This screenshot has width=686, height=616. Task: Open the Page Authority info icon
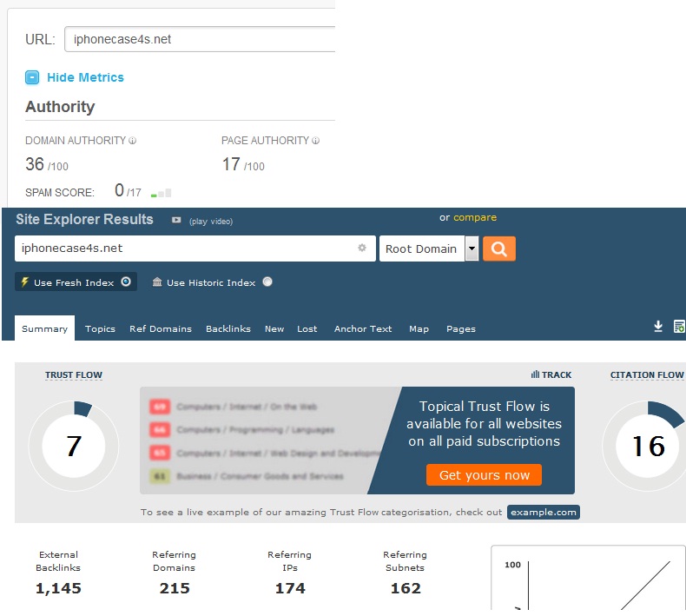click(315, 141)
